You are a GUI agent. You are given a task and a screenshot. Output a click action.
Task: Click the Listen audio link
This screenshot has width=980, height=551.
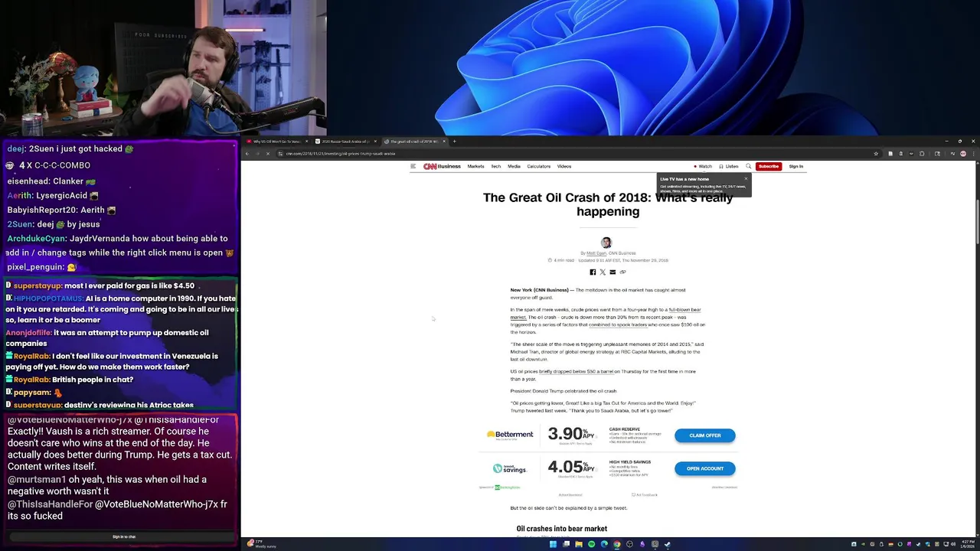pyautogui.click(x=729, y=166)
